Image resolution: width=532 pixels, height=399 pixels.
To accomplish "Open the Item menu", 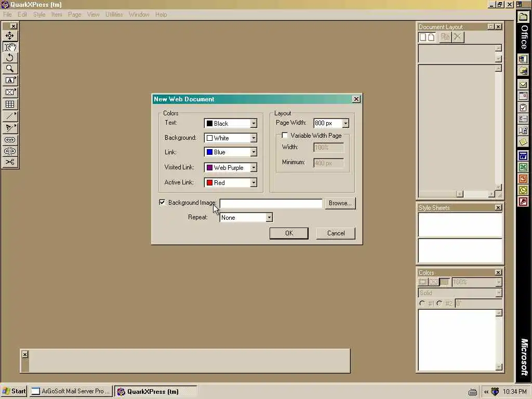I will (x=57, y=14).
